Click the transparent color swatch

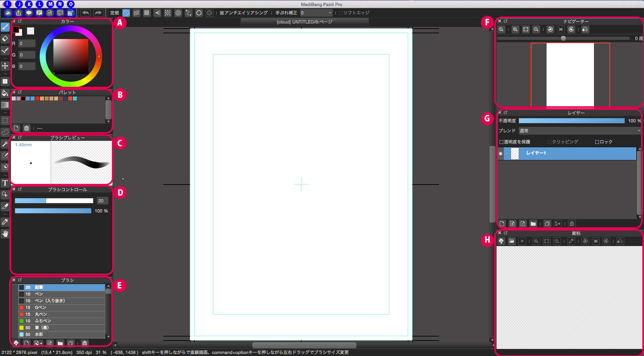31,31
